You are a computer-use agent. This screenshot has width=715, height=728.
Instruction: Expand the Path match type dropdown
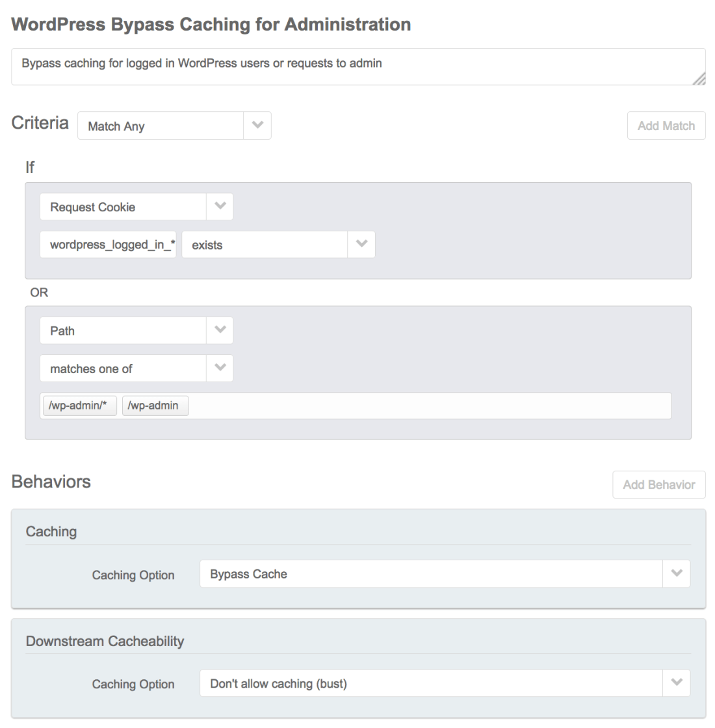point(123,331)
